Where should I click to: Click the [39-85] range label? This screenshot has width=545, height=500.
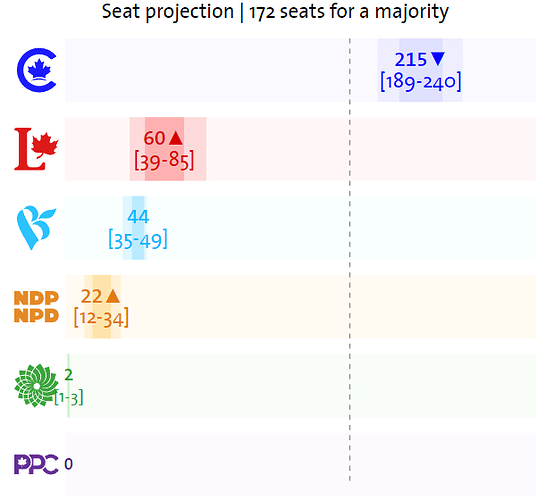click(164, 161)
